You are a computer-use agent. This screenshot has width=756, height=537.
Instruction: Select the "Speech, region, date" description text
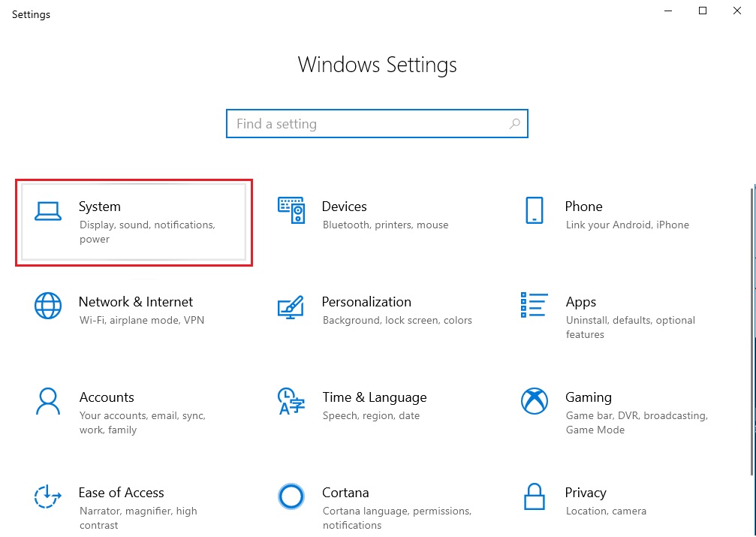[x=371, y=416]
